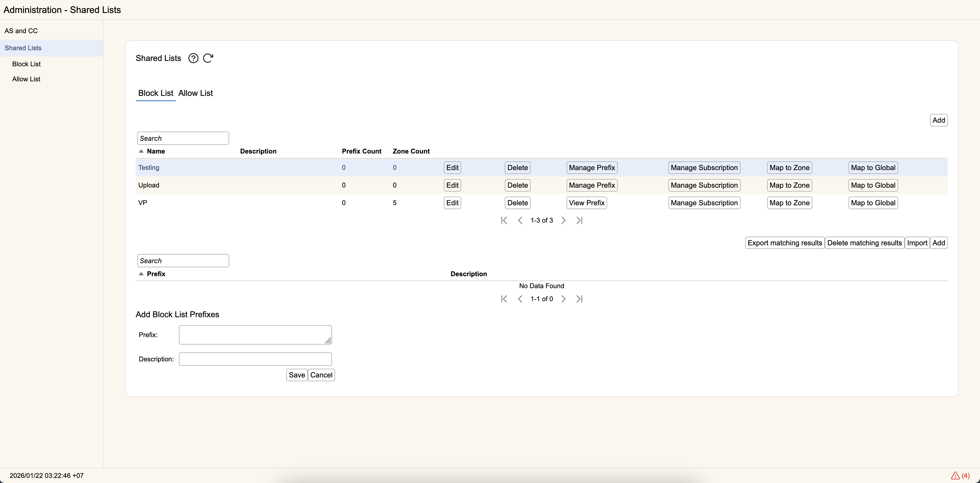Viewport: 980px width, 483px height.
Task: Click the Prefix Count column header
Action: (361, 151)
